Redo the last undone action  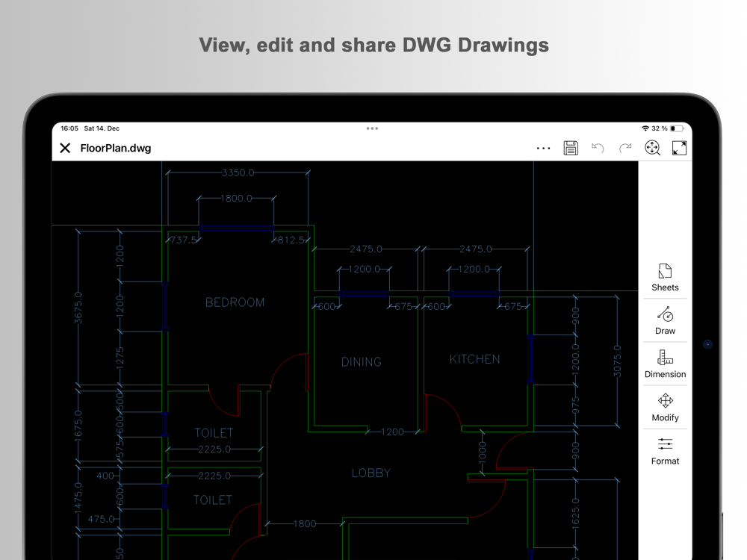pos(625,148)
